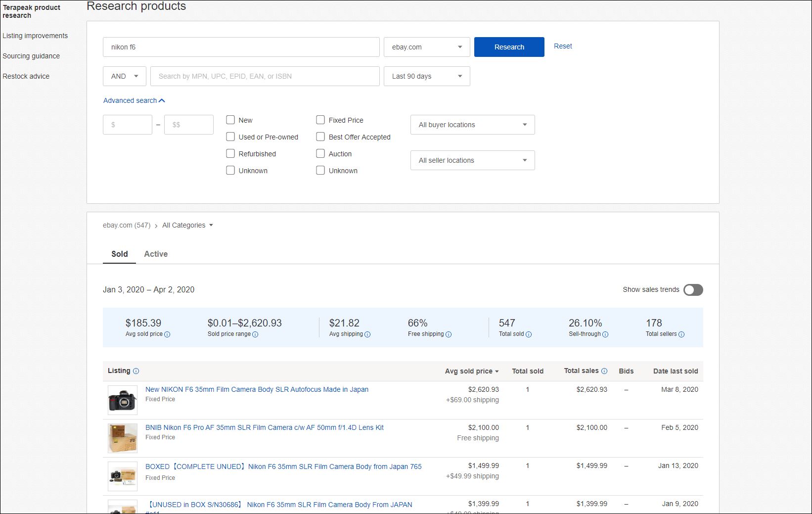Switch to the Active tab
This screenshot has height=514, width=812.
[156, 254]
